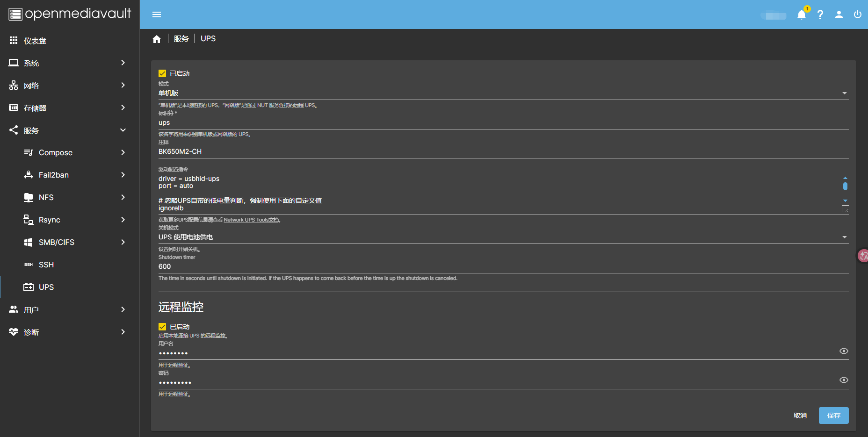Show the 用户名 field contents with eye icon

coord(844,351)
